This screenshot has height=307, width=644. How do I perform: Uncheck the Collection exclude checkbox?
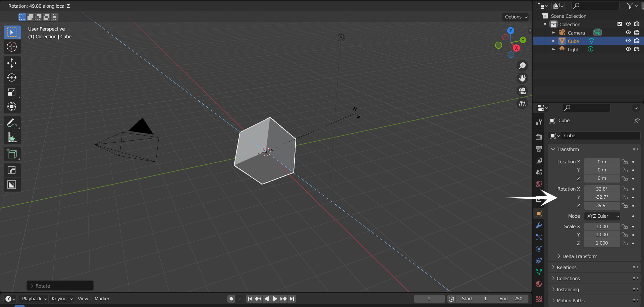tap(620, 24)
